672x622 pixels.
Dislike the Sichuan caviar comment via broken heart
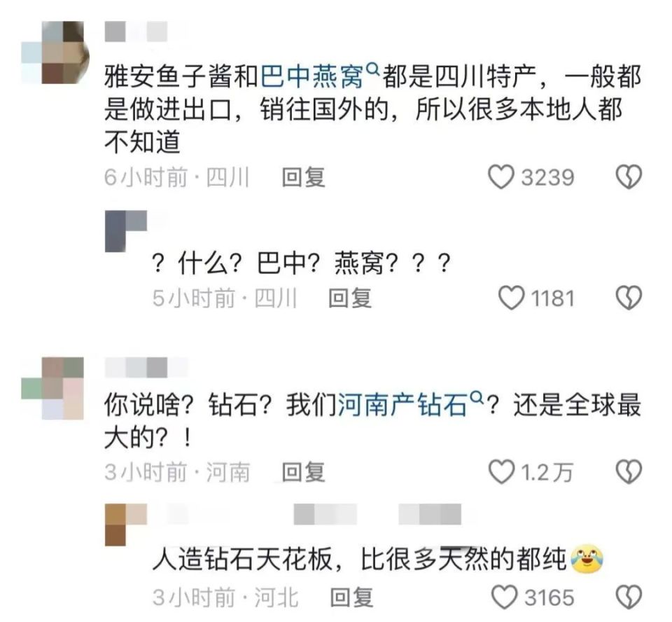[629, 177]
